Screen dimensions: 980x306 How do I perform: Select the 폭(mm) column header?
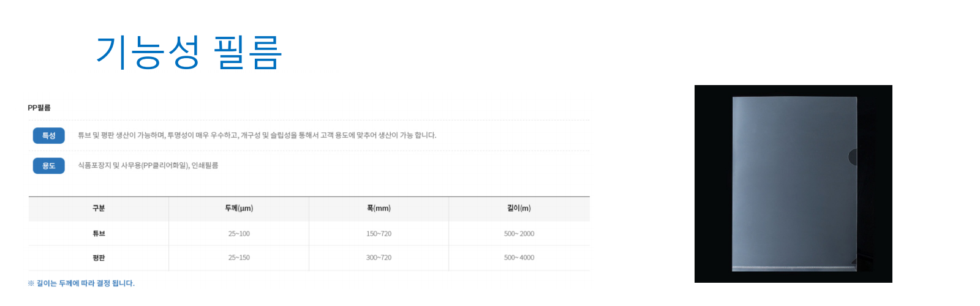[379, 209]
